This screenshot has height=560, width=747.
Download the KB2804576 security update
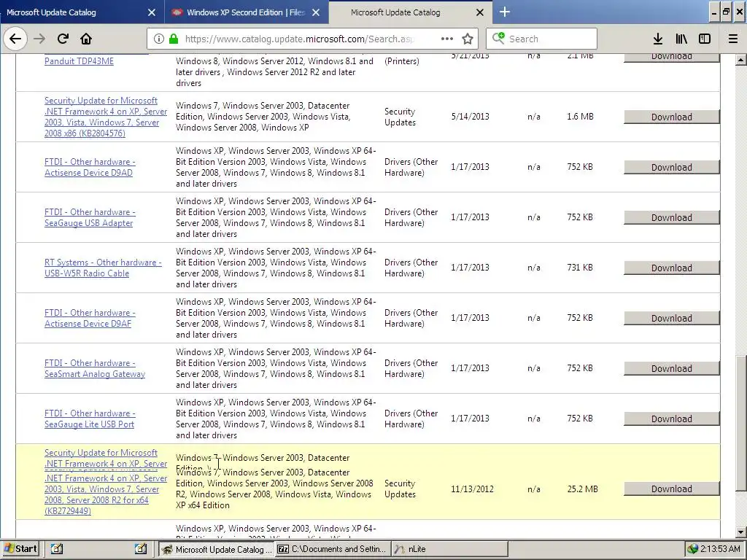tap(672, 117)
